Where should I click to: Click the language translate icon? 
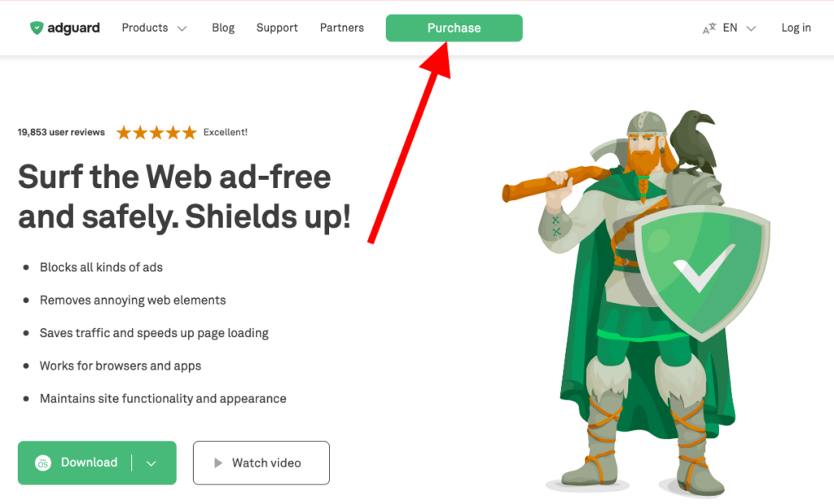click(x=709, y=28)
